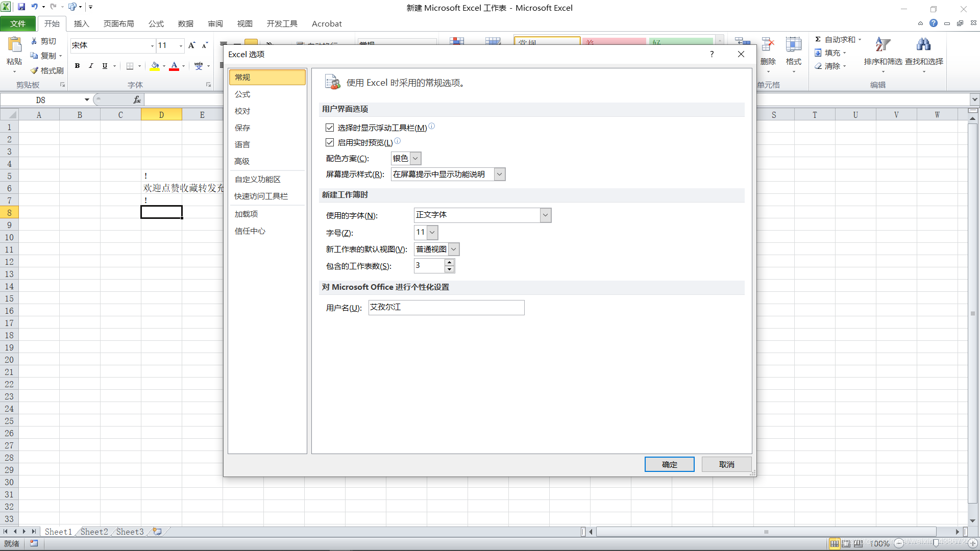980x551 pixels.
Task: Click the Clear (清除) eraser icon
Action: [x=818, y=66]
